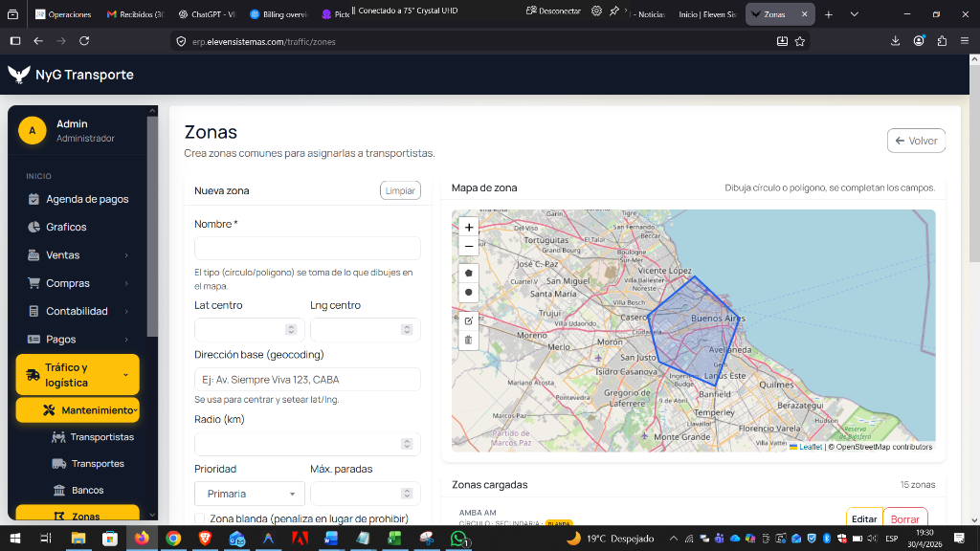Switch to the Operaciones tab
The height and width of the screenshot is (551, 980).
point(62,13)
